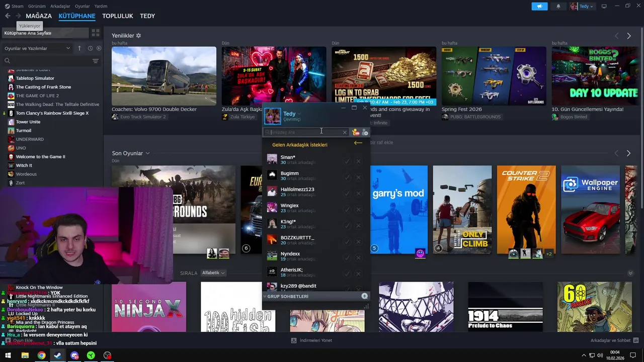Image resolution: width=644 pixels, height=362 pixels.
Task: Sort library with the up arrow icon
Action: point(79,48)
